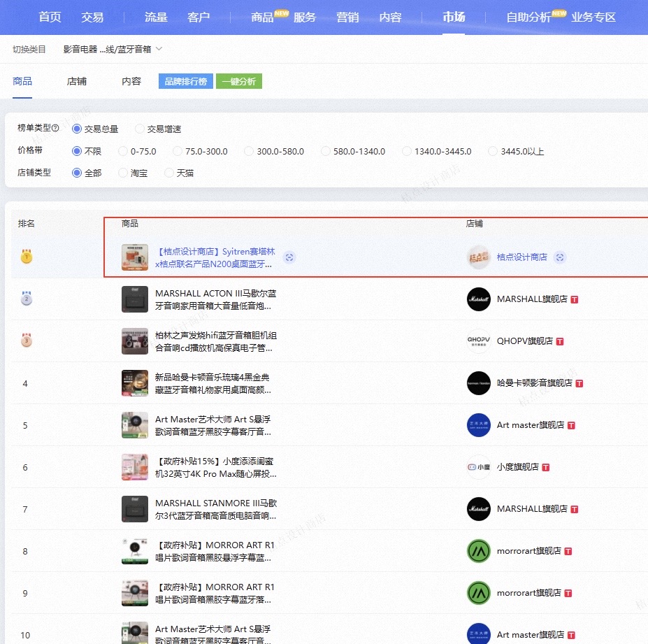Click the Art master logo in the rank 5 row
This screenshot has width=648, height=644.
click(479, 425)
